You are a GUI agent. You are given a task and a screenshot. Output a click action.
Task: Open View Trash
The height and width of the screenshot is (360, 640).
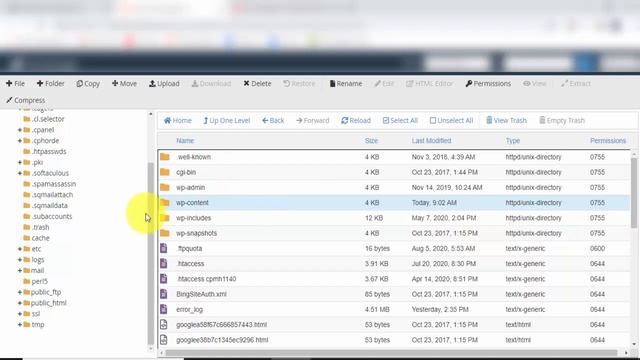(x=506, y=120)
